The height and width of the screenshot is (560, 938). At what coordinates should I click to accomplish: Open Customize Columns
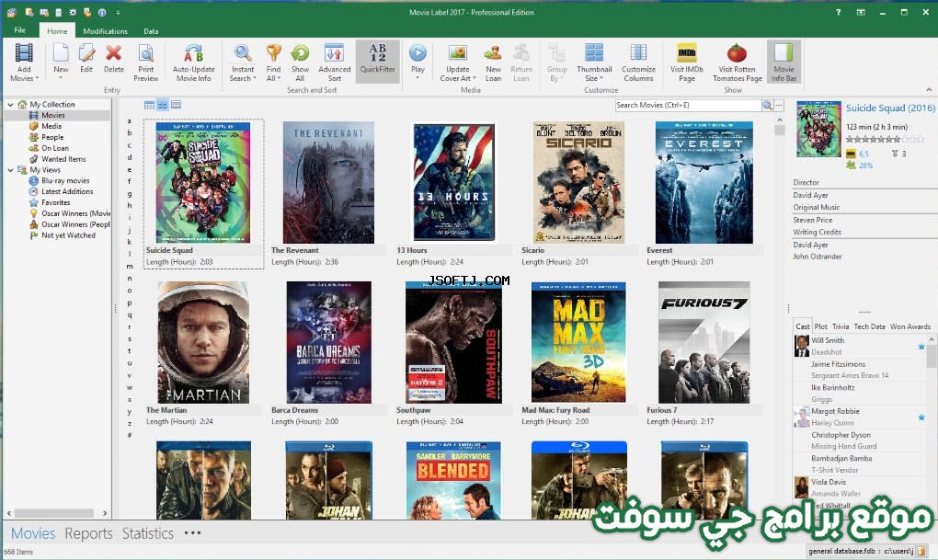(x=638, y=63)
